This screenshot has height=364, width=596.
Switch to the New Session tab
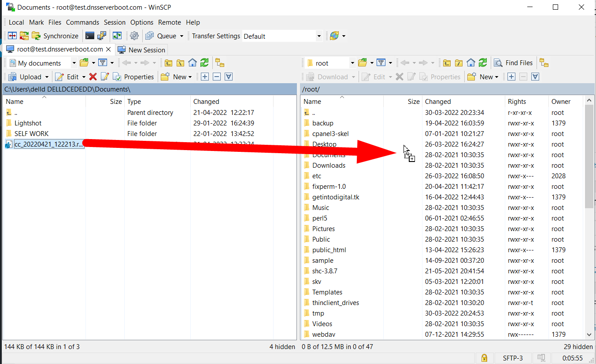141,49
